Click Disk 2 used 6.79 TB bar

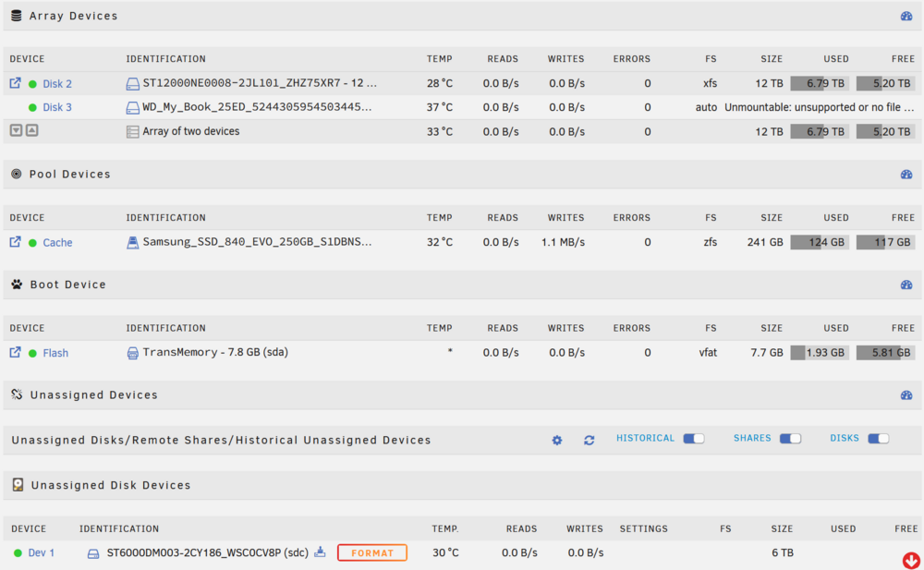pyautogui.click(x=820, y=83)
